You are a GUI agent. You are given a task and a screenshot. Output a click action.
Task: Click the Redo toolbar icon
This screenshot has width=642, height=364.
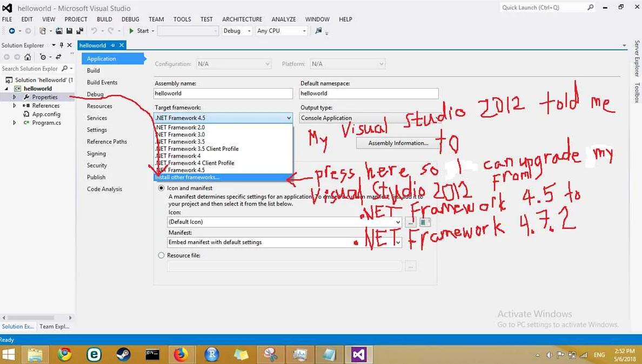click(111, 31)
